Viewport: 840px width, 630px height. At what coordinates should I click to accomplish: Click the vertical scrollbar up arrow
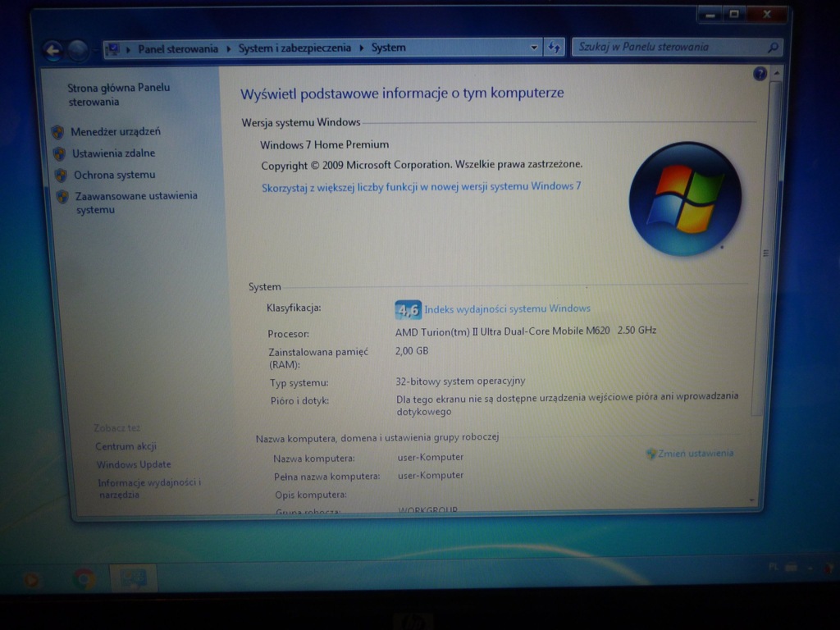pos(776,73)
